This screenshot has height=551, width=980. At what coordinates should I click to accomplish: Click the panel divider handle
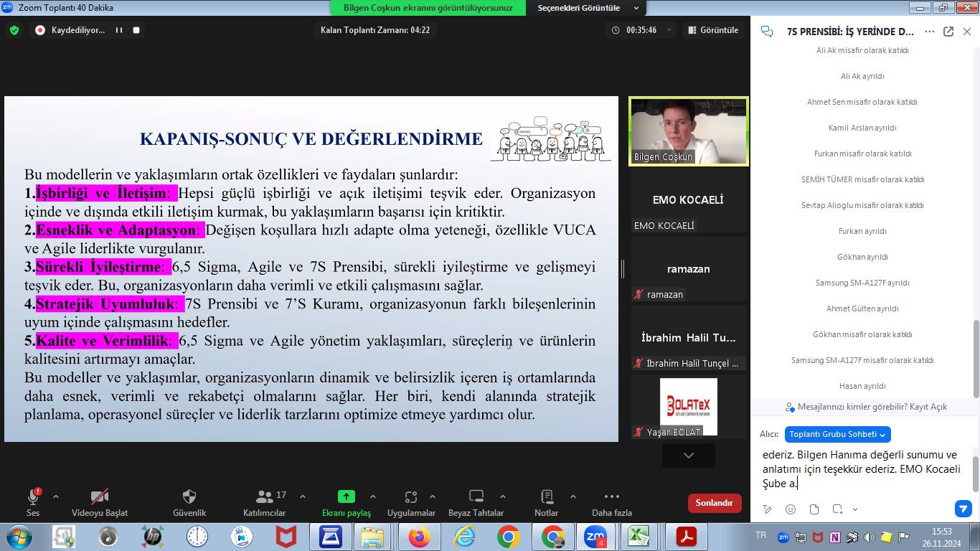coord(623,269)
